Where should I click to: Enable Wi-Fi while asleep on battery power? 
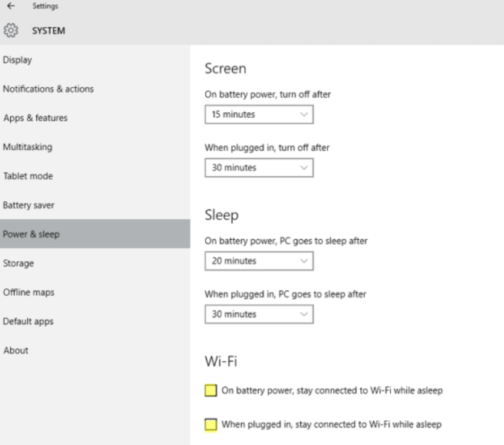click(210, 390)
